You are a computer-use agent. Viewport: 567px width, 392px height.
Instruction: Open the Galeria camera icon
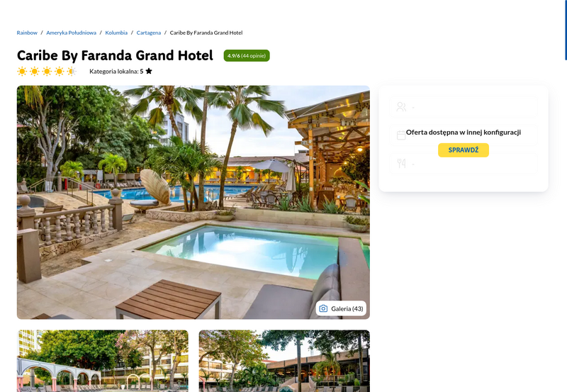coord(323,308)
